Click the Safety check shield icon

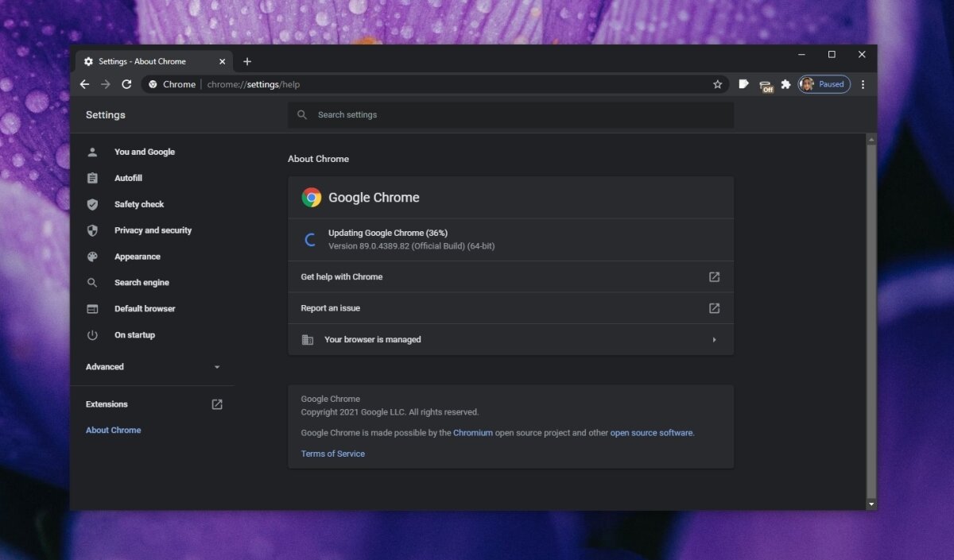coord(92,204)
